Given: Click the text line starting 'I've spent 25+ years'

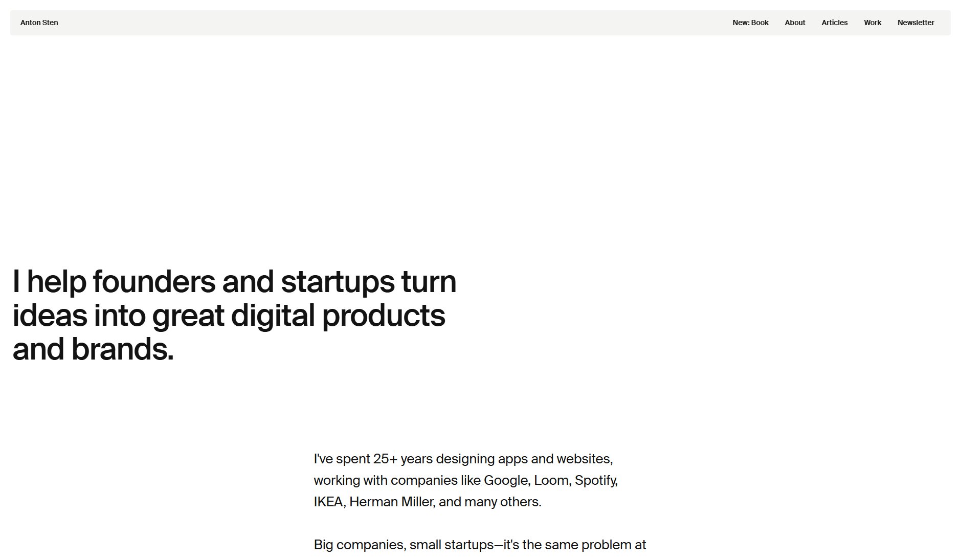Looking at the screenshot, I should tap(463, 459).
